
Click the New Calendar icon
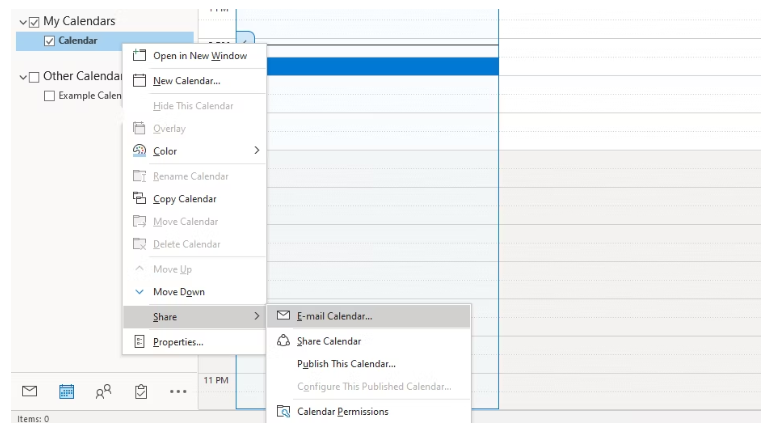(x=139, y=80)
